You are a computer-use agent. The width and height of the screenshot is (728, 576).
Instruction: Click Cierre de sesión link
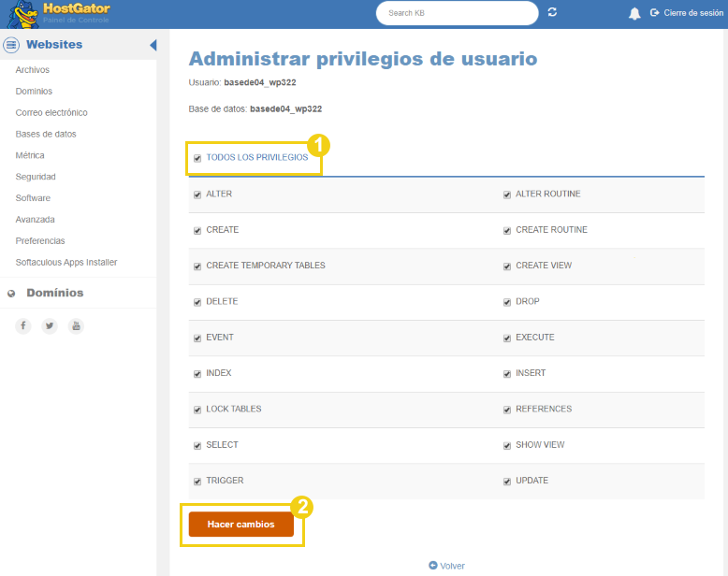693,12
